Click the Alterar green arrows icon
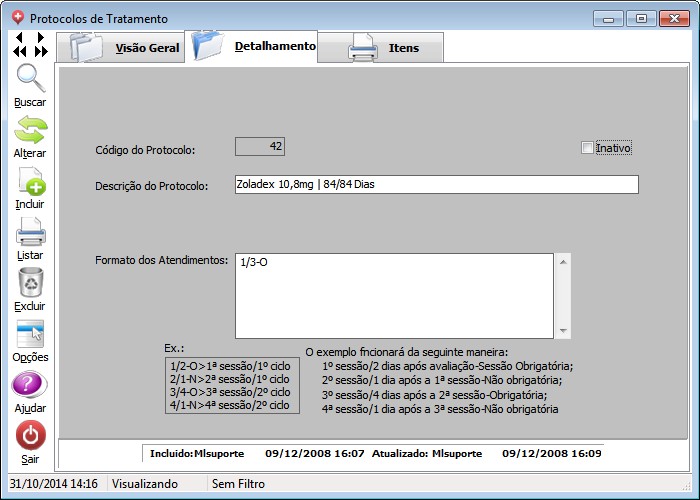This screenshot has width=700, height=500. click(30, 130)
